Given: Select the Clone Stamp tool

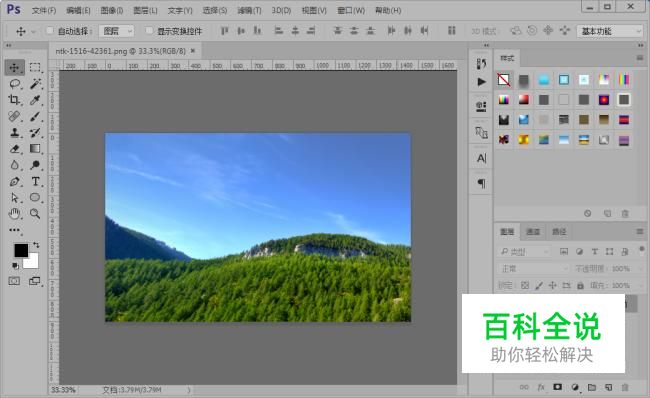Looking at the screenshot, I should click(x=15, y=133).
